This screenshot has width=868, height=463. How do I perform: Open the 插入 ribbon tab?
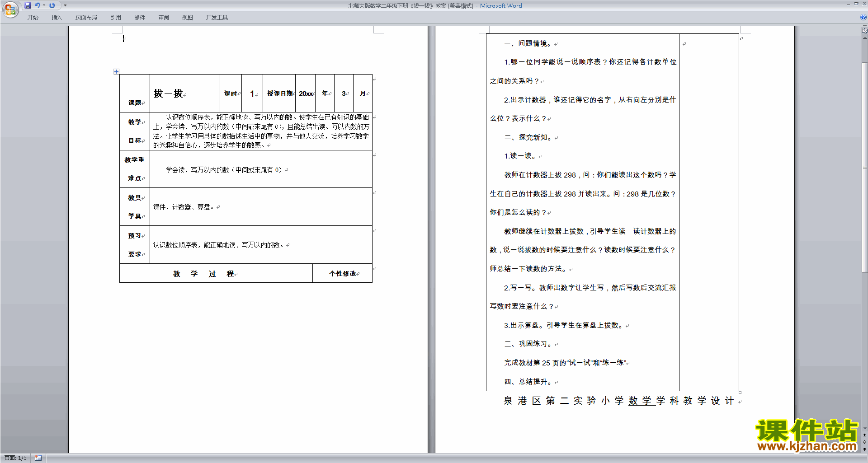click(x=57, y=18)
